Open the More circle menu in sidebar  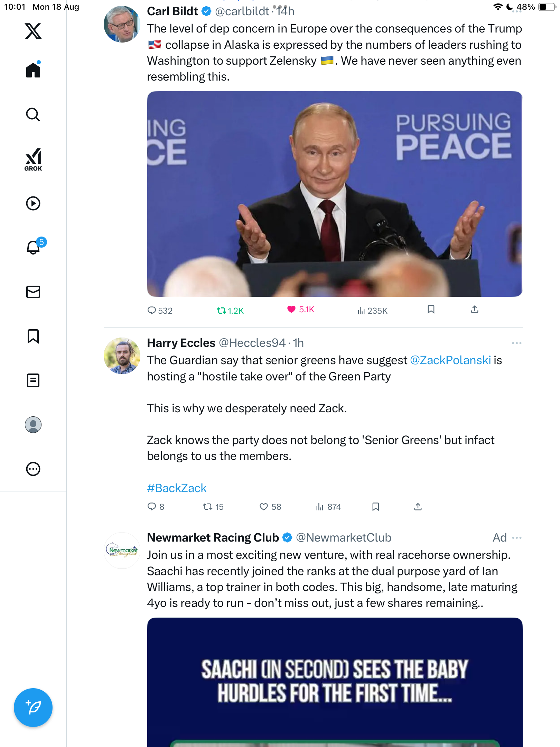[x=33, y=469]
